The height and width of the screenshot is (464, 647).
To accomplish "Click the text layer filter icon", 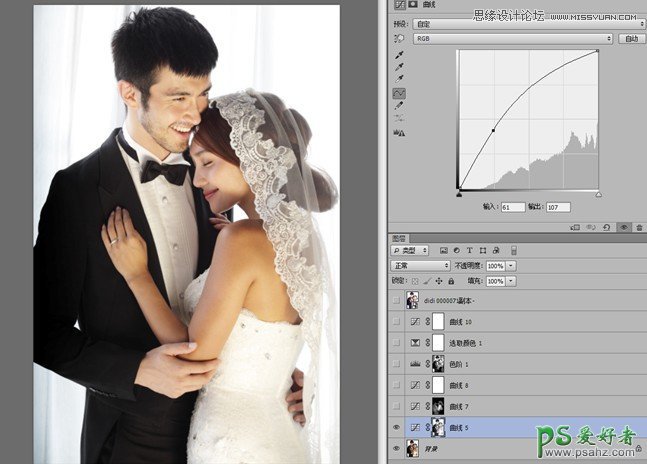I will (x=469, y=250).
